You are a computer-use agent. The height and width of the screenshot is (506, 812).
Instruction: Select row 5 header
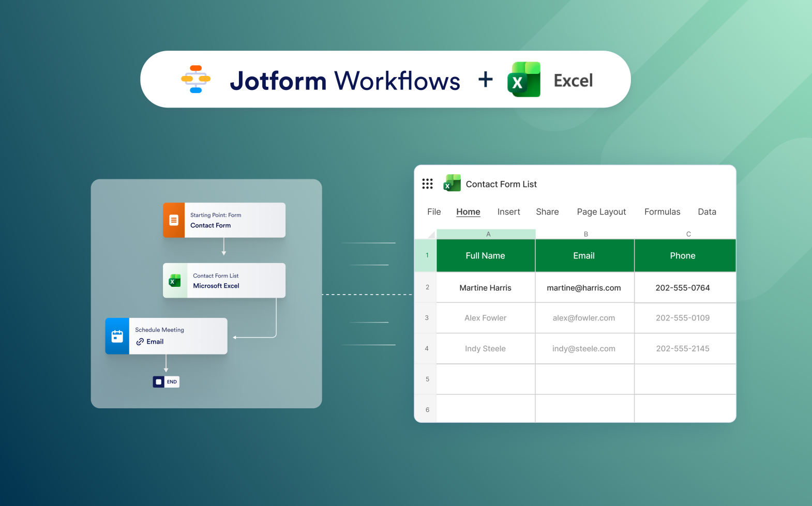point(426,379)
